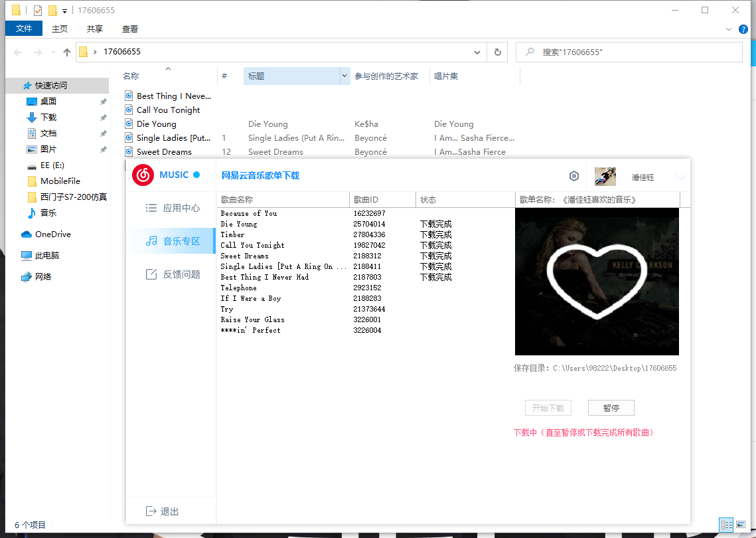
Task: Refresh the folder with the refresh icon
Action: point(496,52)
